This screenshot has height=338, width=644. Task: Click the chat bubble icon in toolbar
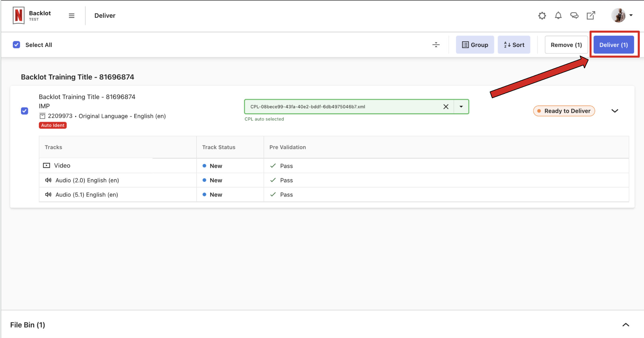575,15
